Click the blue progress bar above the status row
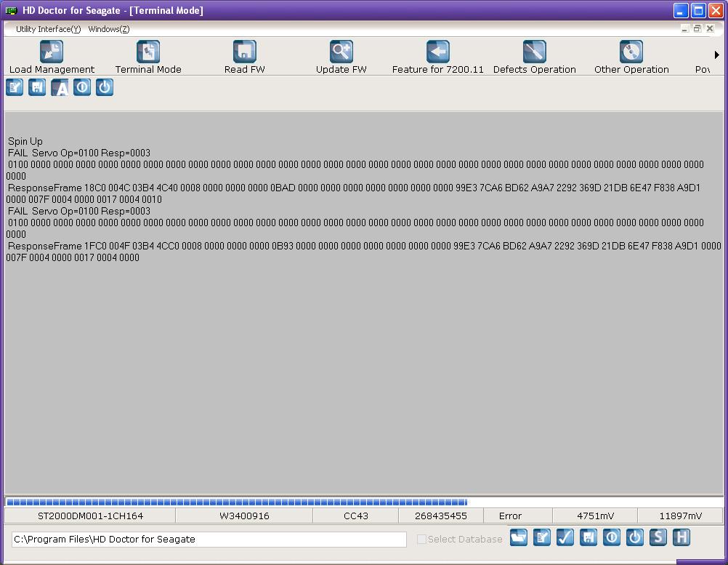The image size is (728, 565). pyautogui.click(x=364, y=502)
